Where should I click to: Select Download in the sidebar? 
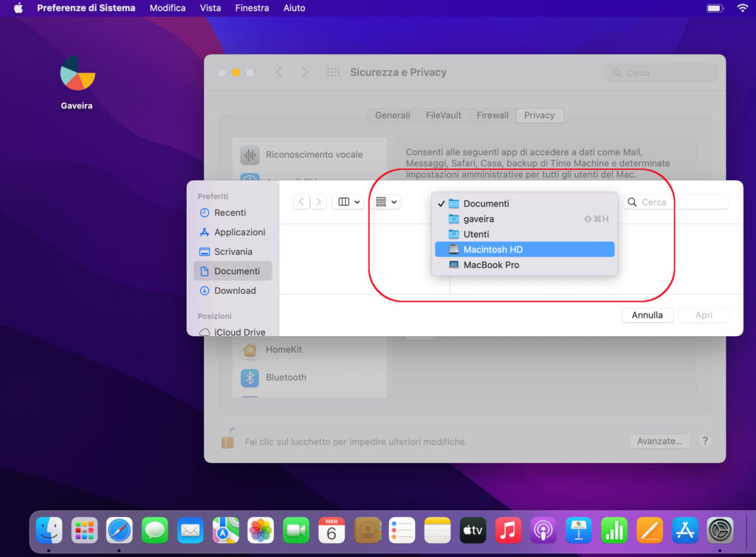[x=233, y=291]
